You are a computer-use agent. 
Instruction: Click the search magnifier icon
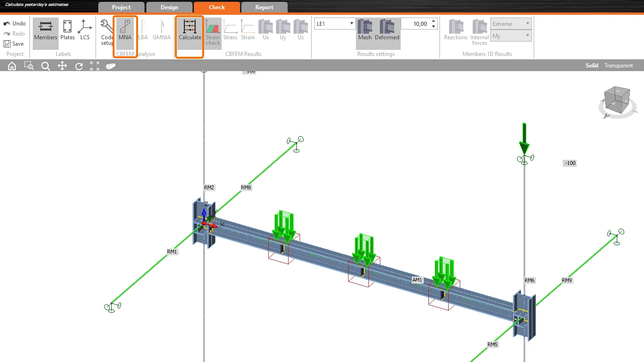pyautogui.click(x=45, y=66)
